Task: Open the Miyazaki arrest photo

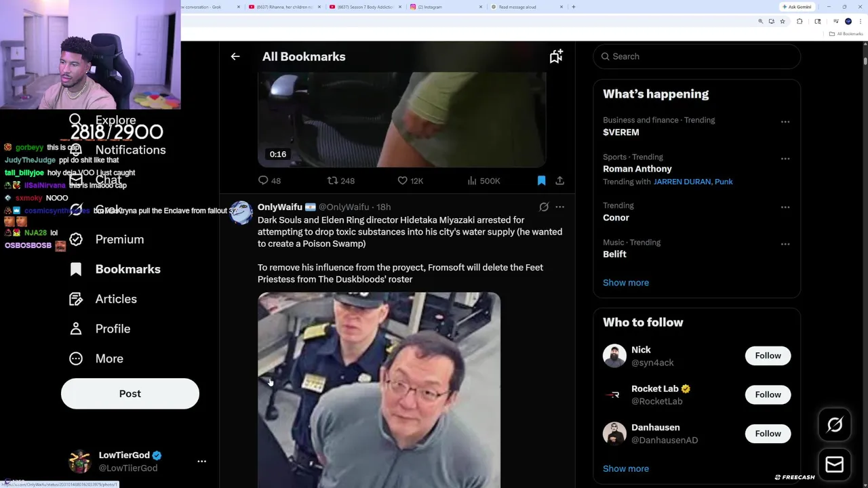Action: tap(379, 390)
